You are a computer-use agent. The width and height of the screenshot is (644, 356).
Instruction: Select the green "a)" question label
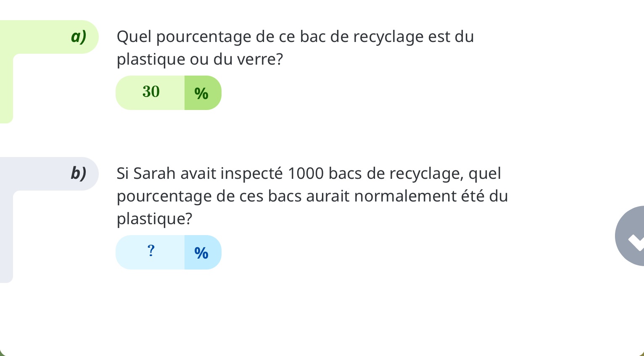(79, 37)
